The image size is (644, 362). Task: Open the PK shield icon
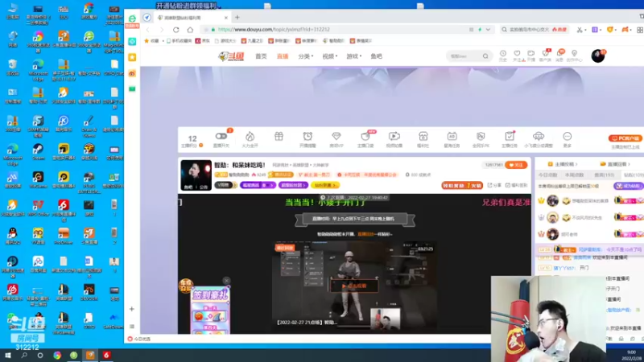[x=481, y=138]
